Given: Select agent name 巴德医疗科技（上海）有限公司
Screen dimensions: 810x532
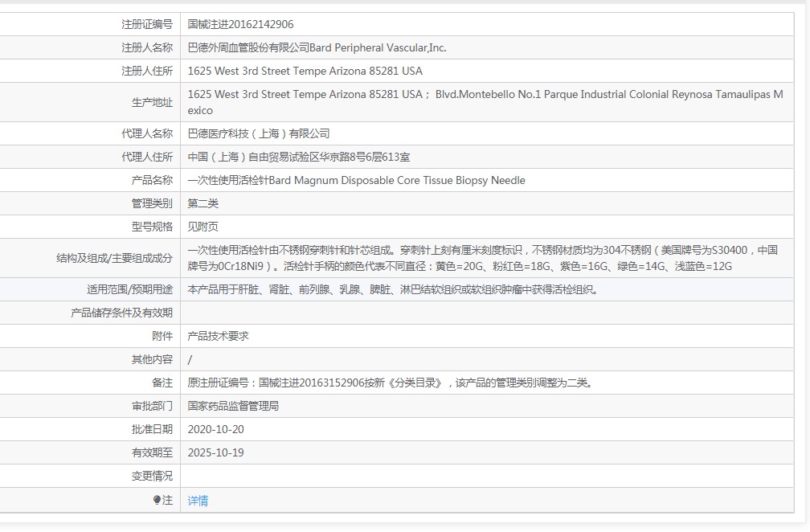Looking at the screenshot, I should 258,133.
